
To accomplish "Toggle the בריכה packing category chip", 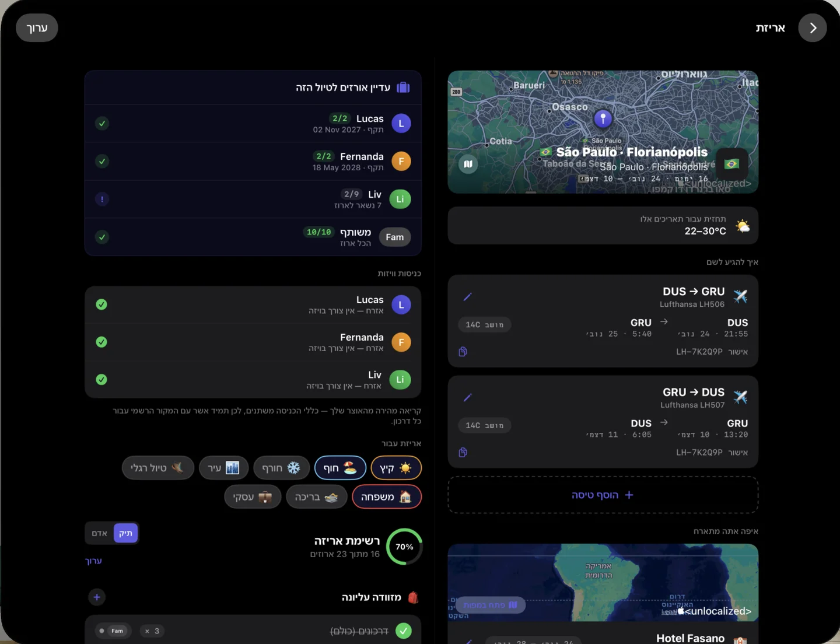I will pyautogui.click(x=317, y=497).
